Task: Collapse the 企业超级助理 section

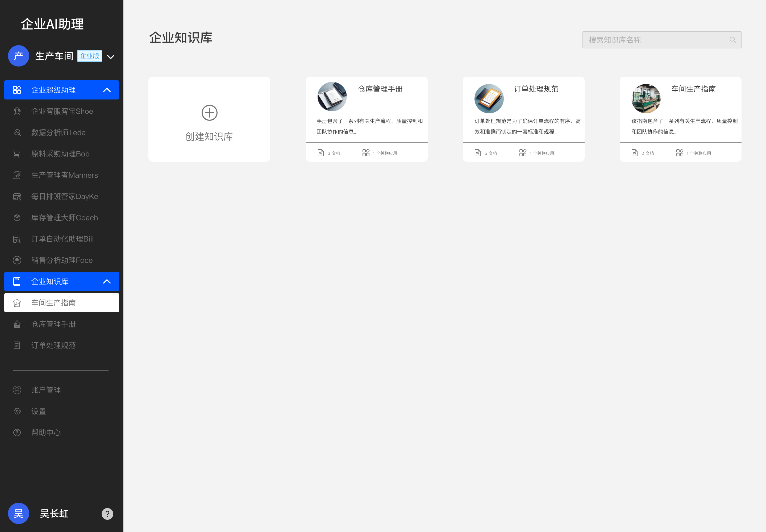Action: pos(107,90)
